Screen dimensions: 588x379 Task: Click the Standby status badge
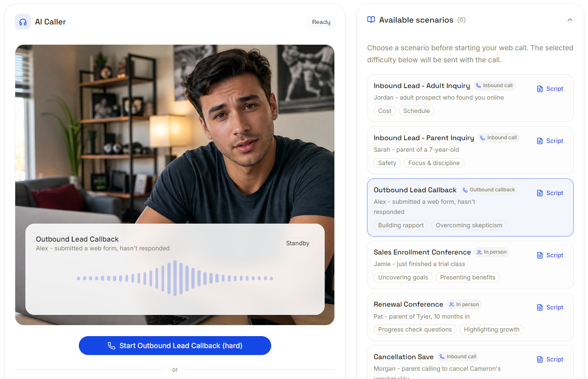(297, 243)
